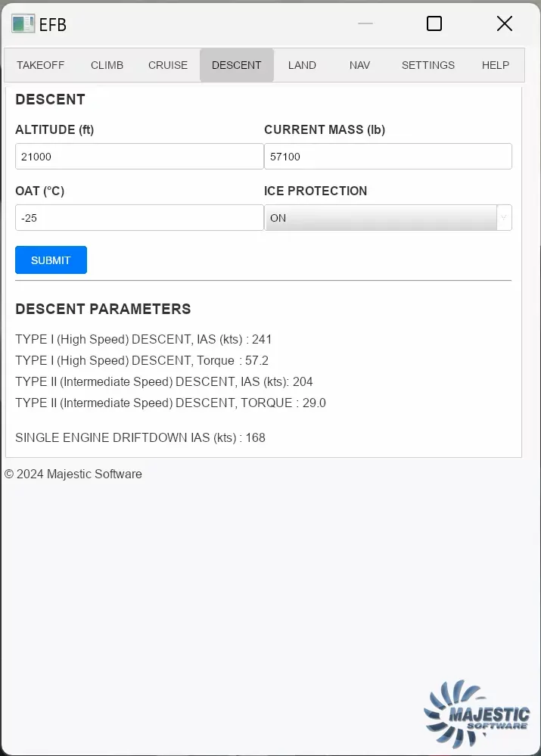Click the EFB app icon in title bar
Viewport: 541px width, 756px height.
[x=23, y=23]
